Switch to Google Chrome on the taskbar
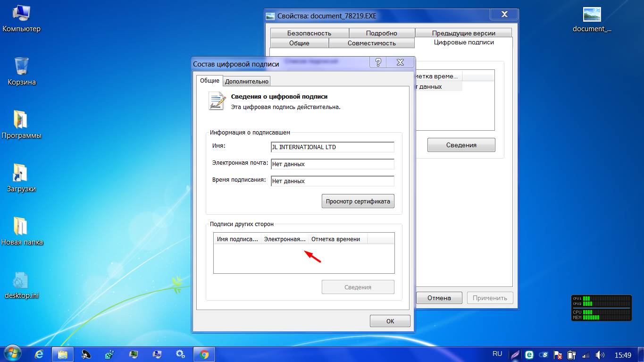The height and width of the screenshot is (362, 644). [x=204, y=354]
